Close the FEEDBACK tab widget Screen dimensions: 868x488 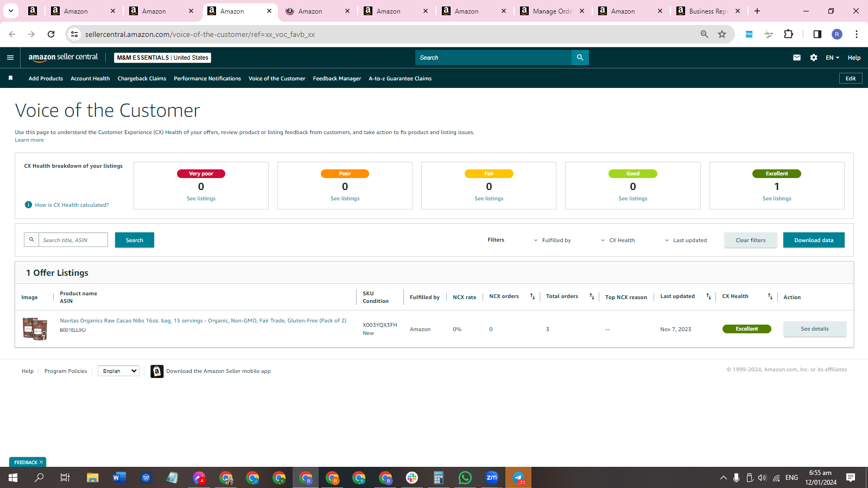(41, 462)
